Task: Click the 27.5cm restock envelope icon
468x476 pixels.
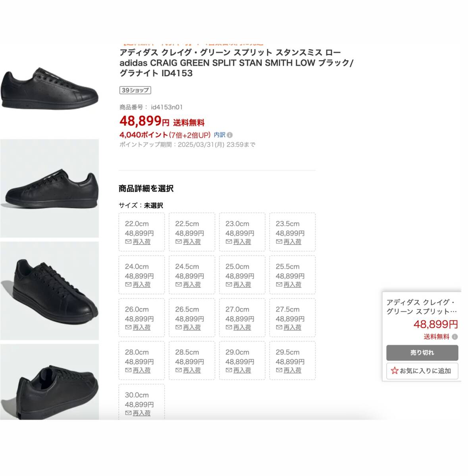Action: pos(279,327)
